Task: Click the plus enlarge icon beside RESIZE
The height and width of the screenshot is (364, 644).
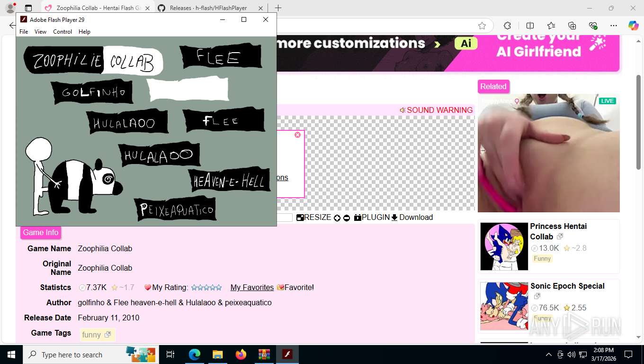Action: click(x=337, y=218)
